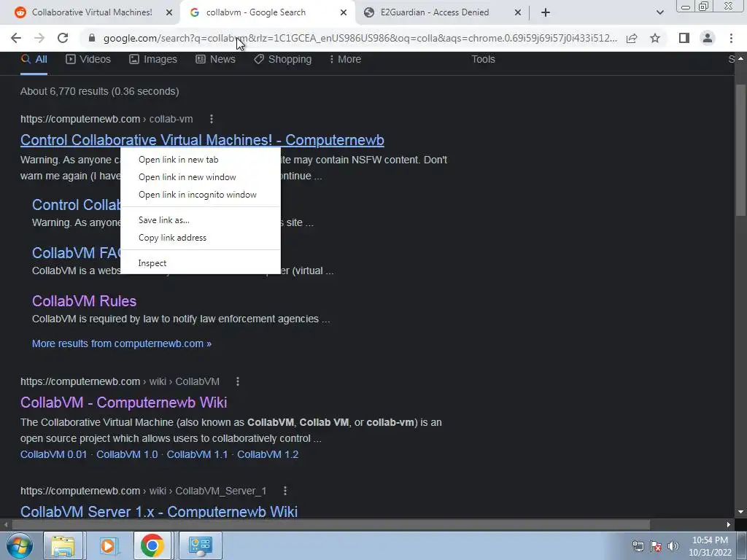Open the Action Center flag icon
The width and height of the screenshot is (747, 560).
click(x=656, y=546)
